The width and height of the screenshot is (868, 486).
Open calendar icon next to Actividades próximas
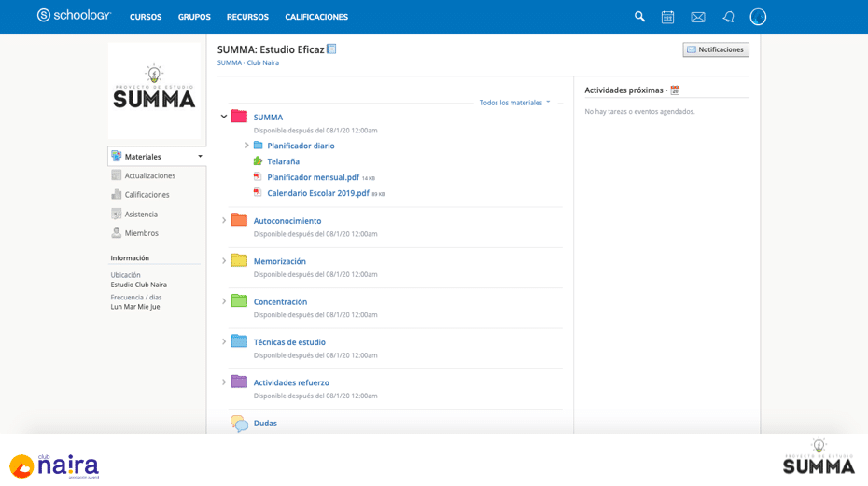(x=675, y=90)
